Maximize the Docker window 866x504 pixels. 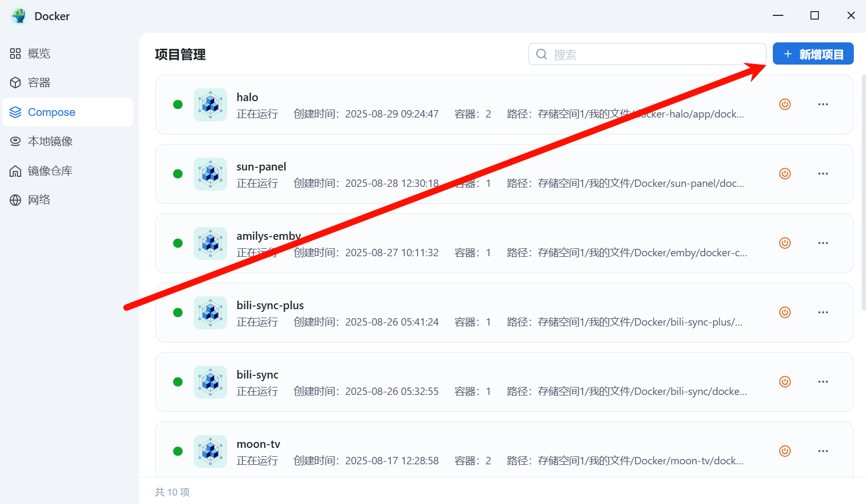click(x=815, y=16)
